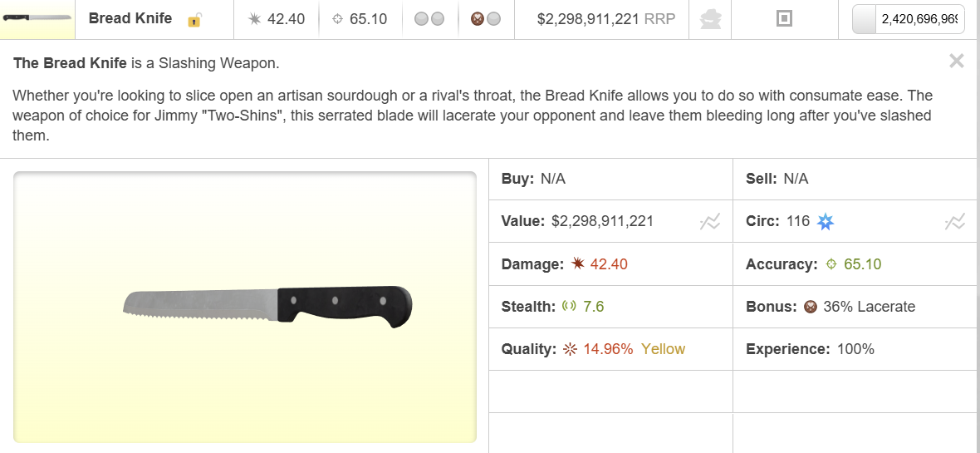Click the two empty grey bonus slots
Screen dimensions: 980x453
pos(429,19)
